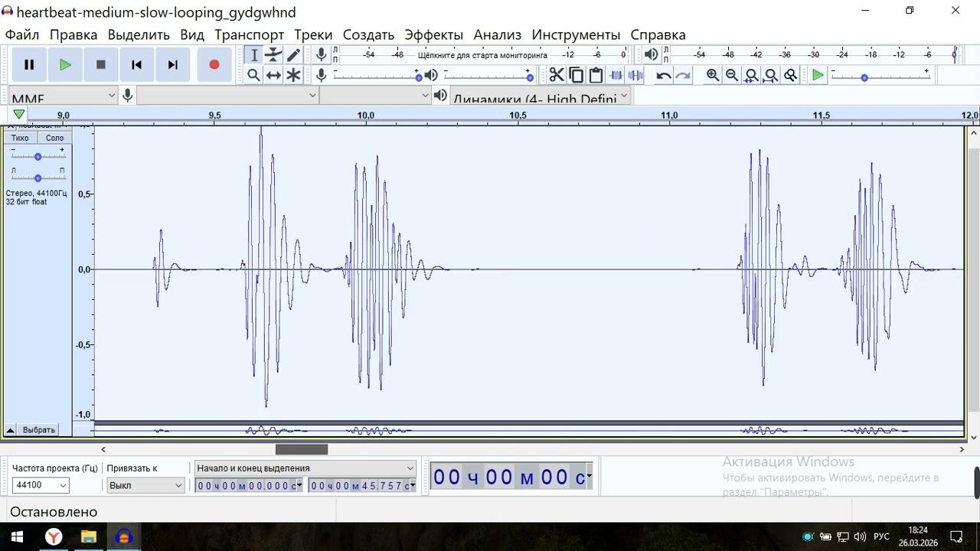Open the Динамики playback device dropdown
The height and width of the screenshot is (551, 980).
[x=541, y=96]
